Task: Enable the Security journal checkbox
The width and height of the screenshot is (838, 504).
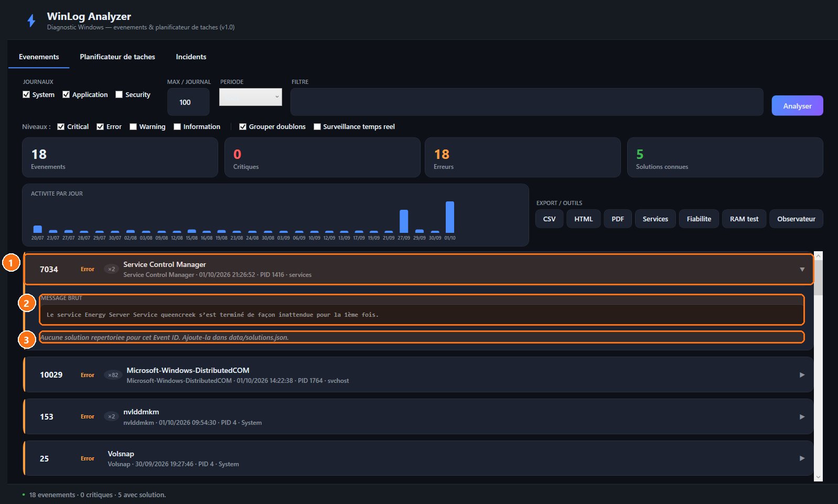Action: [x=119, y=94]
